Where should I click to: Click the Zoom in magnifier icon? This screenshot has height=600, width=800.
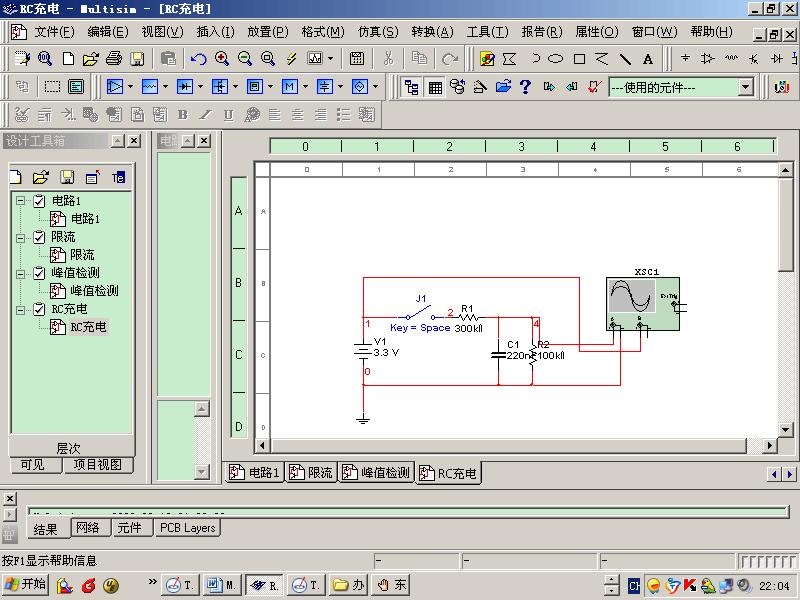[x=221, y=59]
